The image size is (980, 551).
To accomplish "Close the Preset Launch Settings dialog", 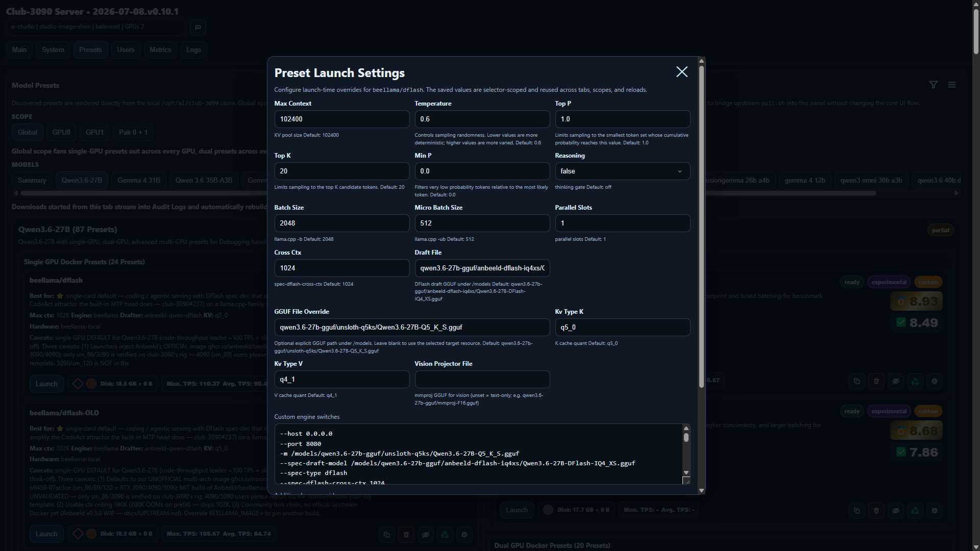I will 682,72.
